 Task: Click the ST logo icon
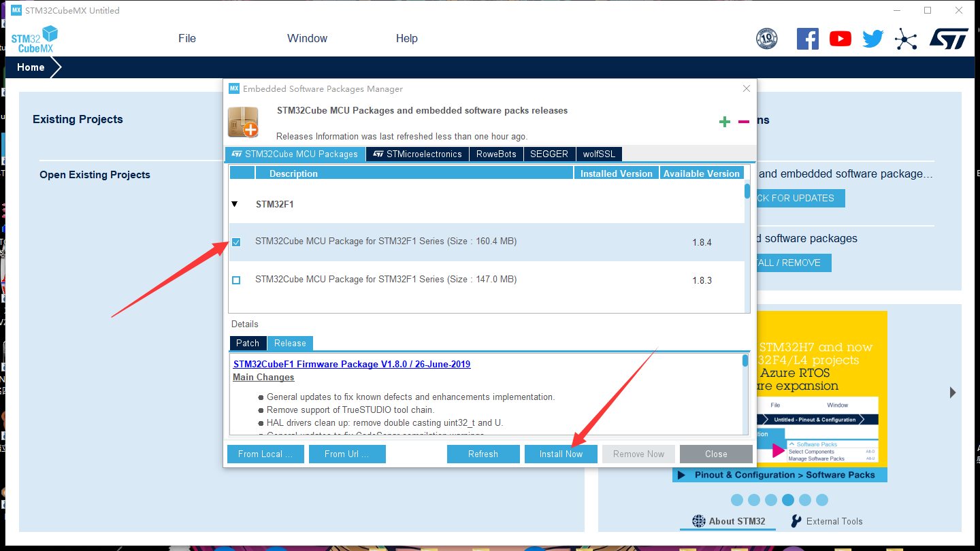point(949,39)
